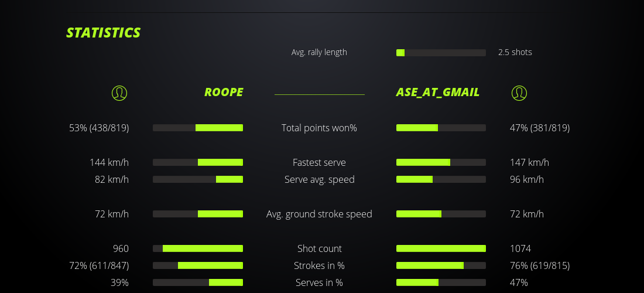Click the Shot count label
Viewport: 644px width, 293px height.
(x=319, y=248)
